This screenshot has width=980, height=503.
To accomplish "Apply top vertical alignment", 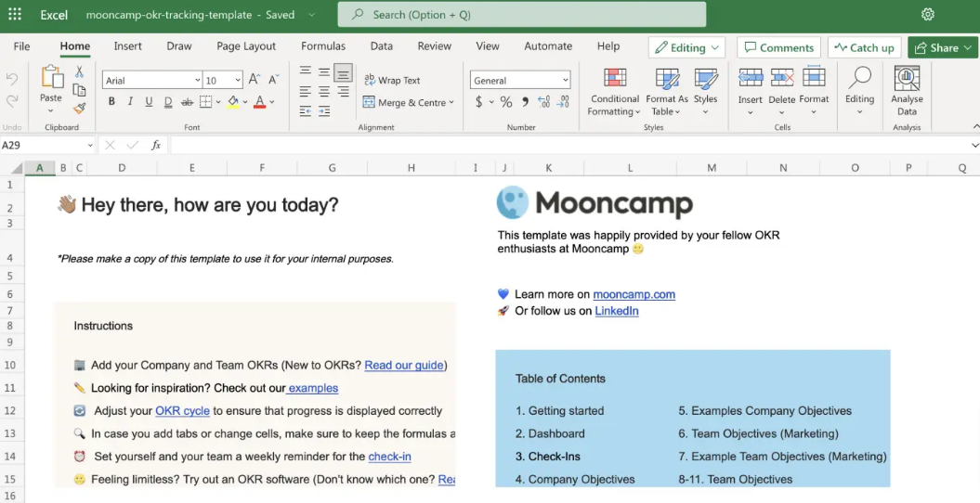I will pyautogui.click(x=305, y=71).
